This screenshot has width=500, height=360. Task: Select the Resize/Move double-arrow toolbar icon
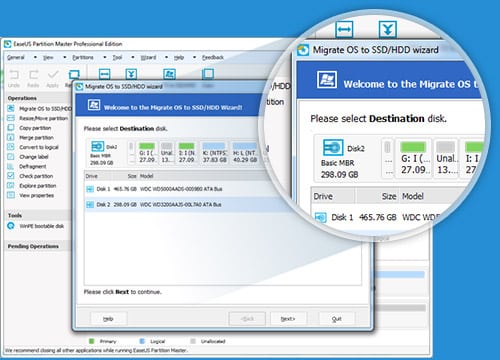pyautogui.click(x=104, y=74)
